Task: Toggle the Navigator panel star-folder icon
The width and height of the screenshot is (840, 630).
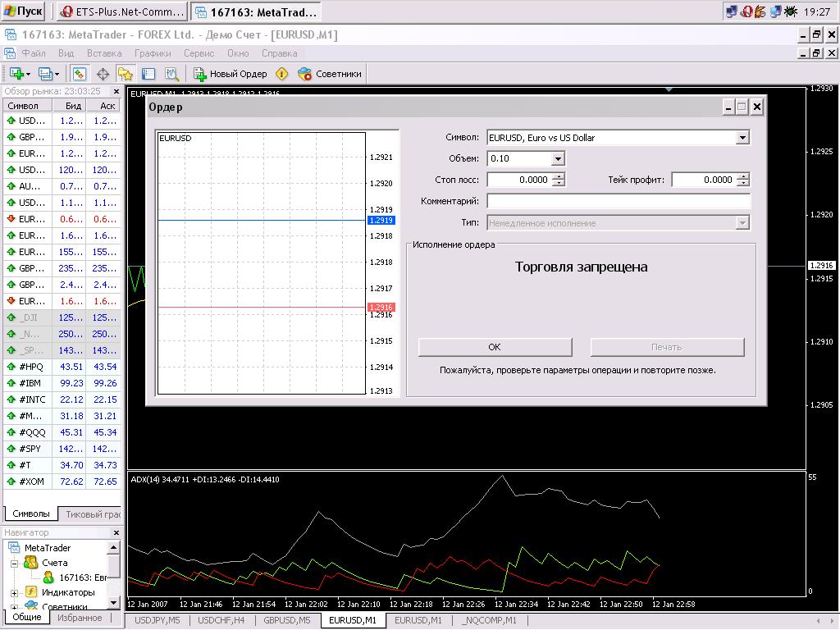Action: (x=125, y=74)
